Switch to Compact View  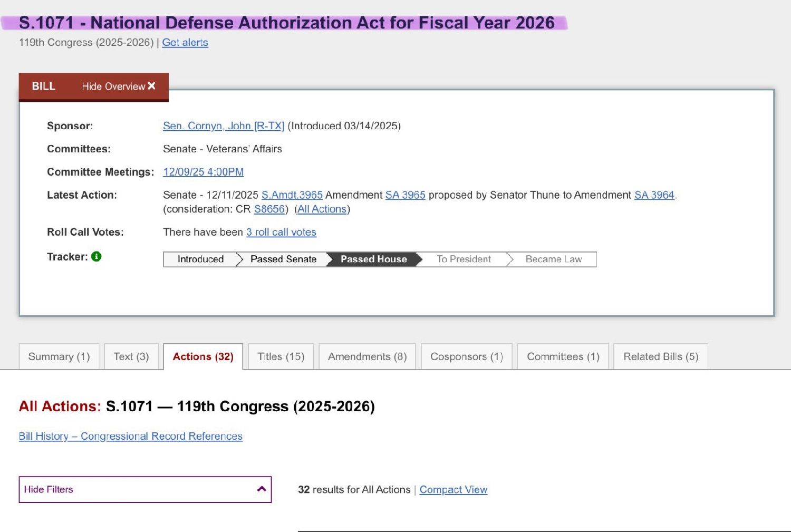[x=453, y=490]
